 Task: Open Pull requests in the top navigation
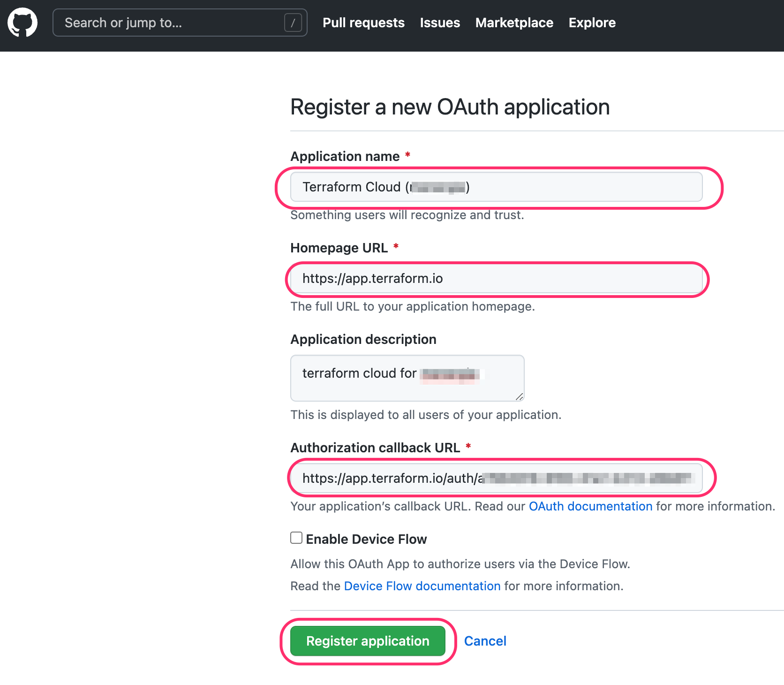pyautogui.click(x=363, y=23)
